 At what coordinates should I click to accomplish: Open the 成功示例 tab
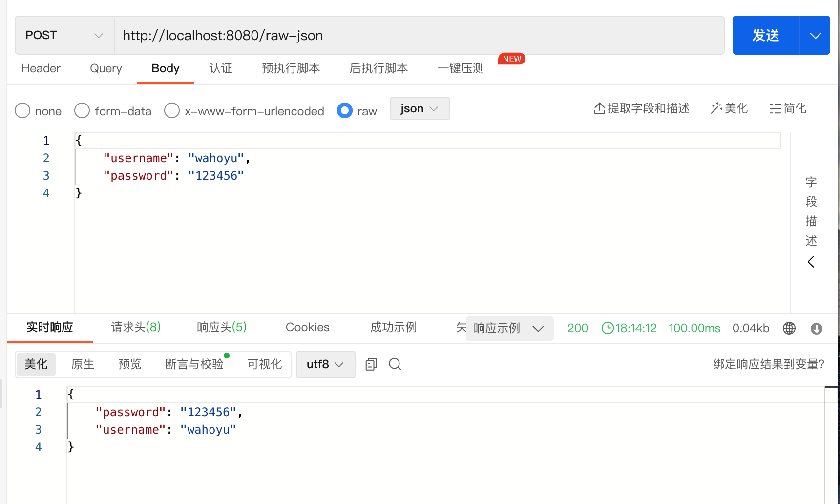pos(394,327)
